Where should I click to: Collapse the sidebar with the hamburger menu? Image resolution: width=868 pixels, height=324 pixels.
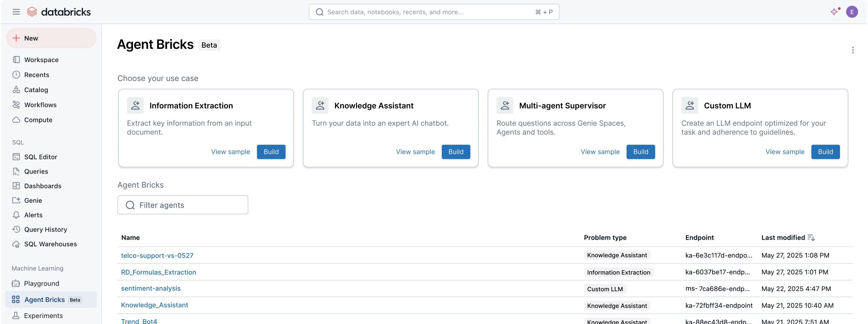pos(16,11)
